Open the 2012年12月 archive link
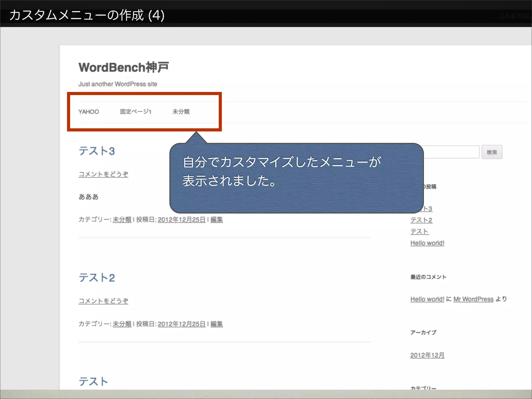Screen dimensions: 532x399 click(427, 355)
